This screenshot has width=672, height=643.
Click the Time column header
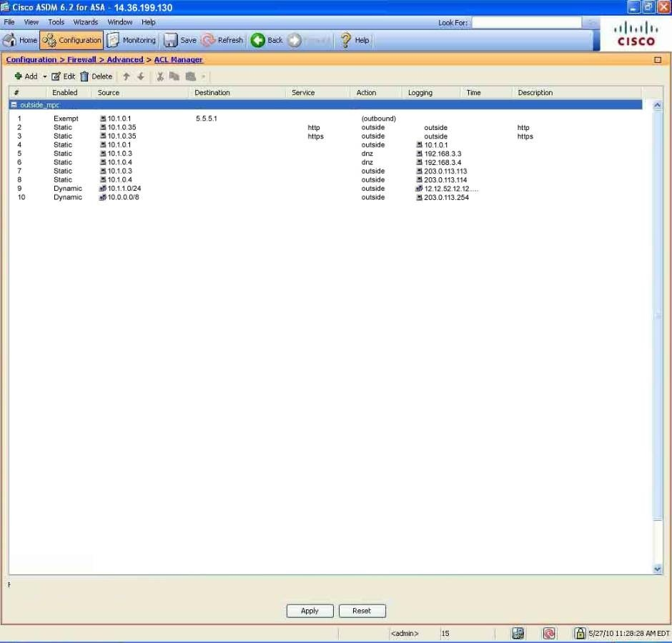point(486,93)
